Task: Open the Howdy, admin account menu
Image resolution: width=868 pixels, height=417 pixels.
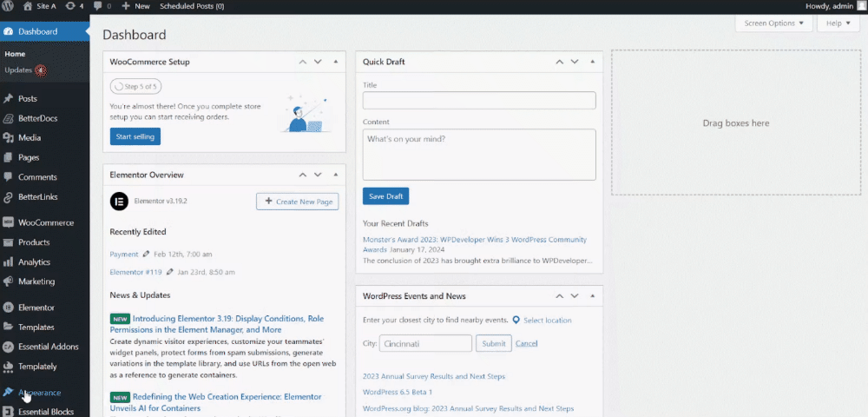Action: 836,6
